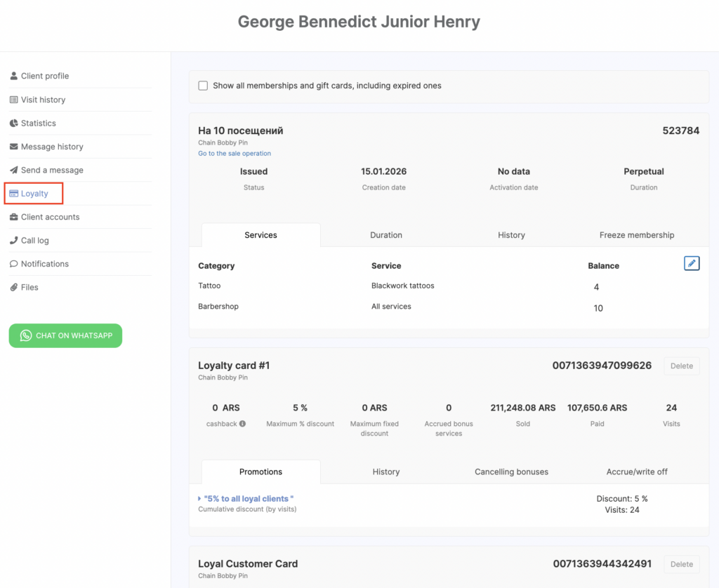Click the Client profile person icon
The image size is (719, 588).
coord(14,76)
